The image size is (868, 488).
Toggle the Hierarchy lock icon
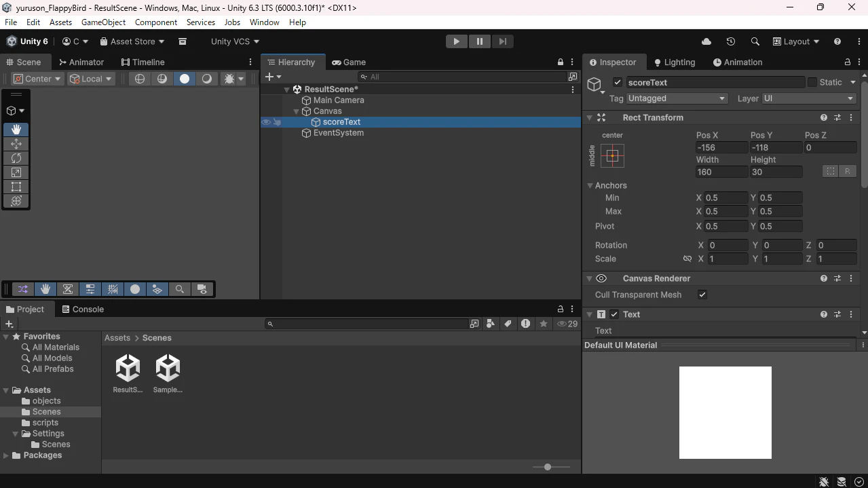561,62
